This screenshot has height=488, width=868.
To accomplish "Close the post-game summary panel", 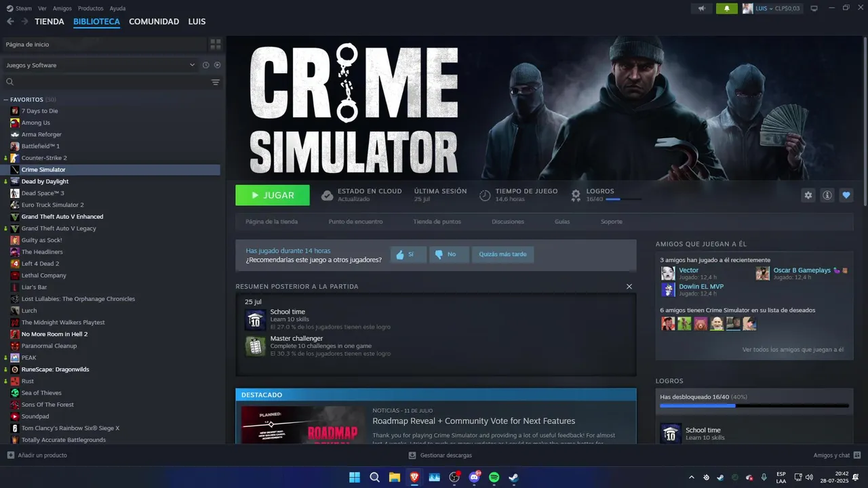I will click(629, 287).
